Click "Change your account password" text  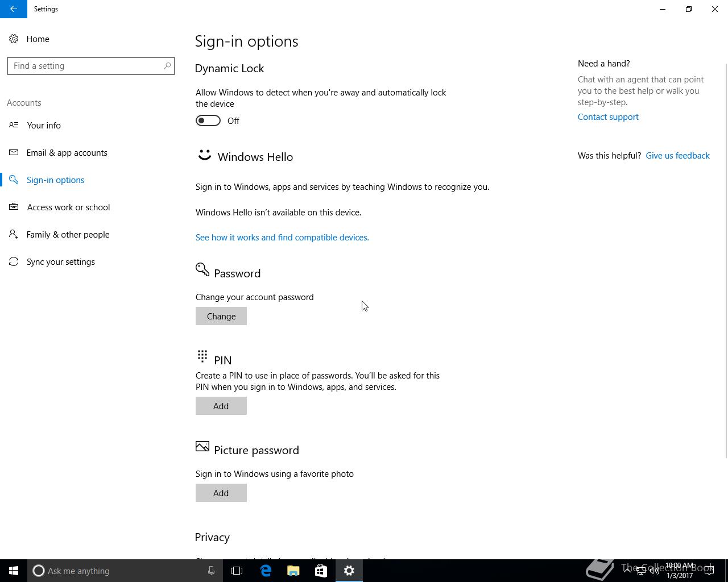point(255,297)
